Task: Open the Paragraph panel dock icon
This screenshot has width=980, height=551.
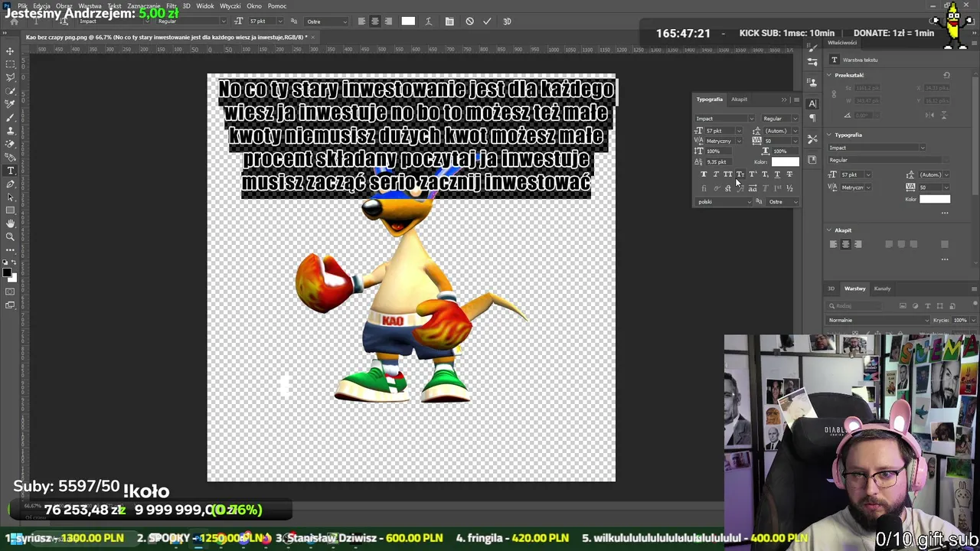Action: pos(812,118)
